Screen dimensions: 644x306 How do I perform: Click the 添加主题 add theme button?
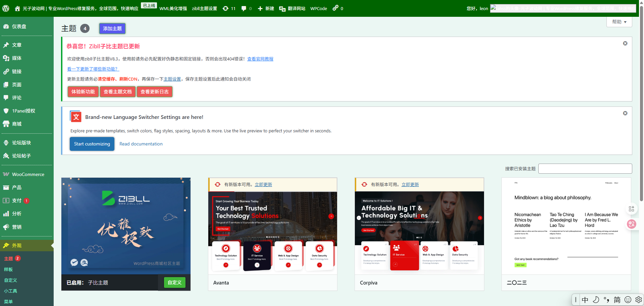click(x=112, y=28)
